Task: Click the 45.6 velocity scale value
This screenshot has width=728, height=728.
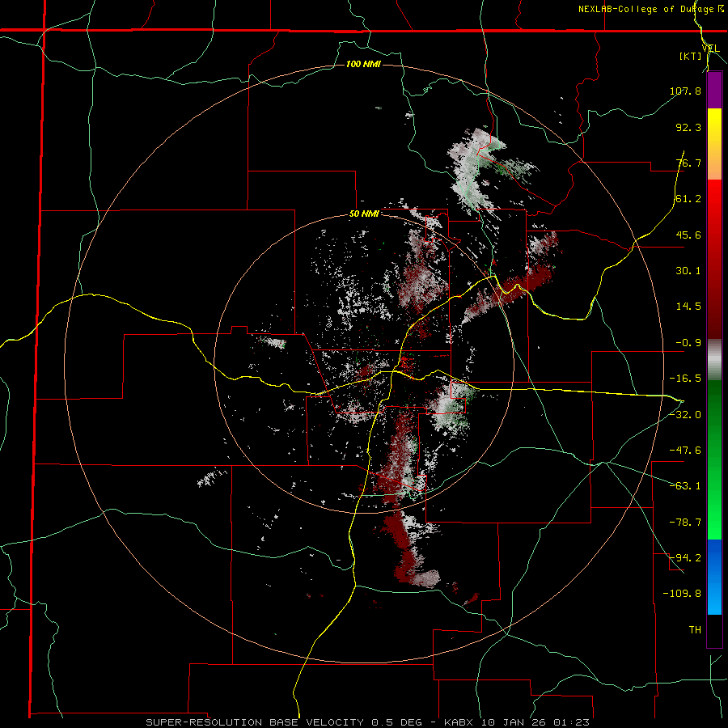Action: 688,235
